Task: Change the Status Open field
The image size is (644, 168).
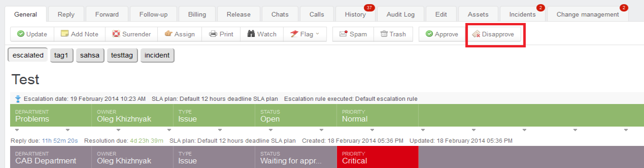Action: click(x=296, y=116)
